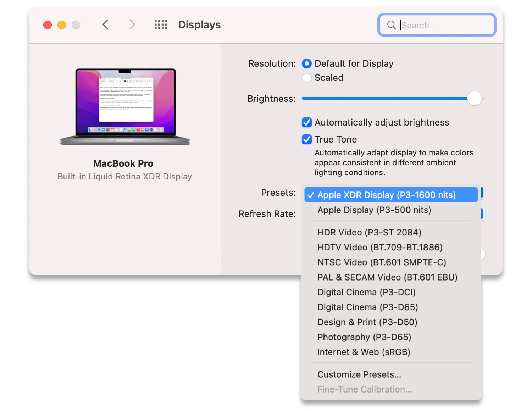Pick Design & Print (P3-D50) preset
Image resolution: width=532 pixels, height=411 pixels.
391,322
